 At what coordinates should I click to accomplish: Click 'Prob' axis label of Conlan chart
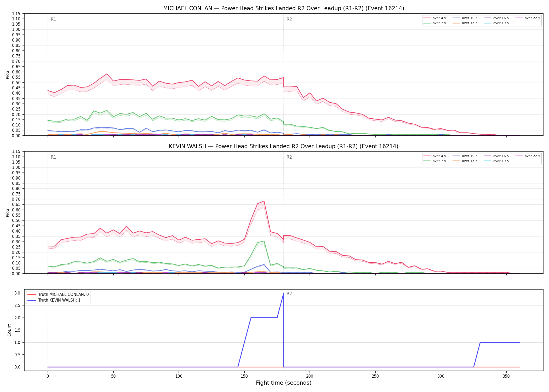point(8,75)
